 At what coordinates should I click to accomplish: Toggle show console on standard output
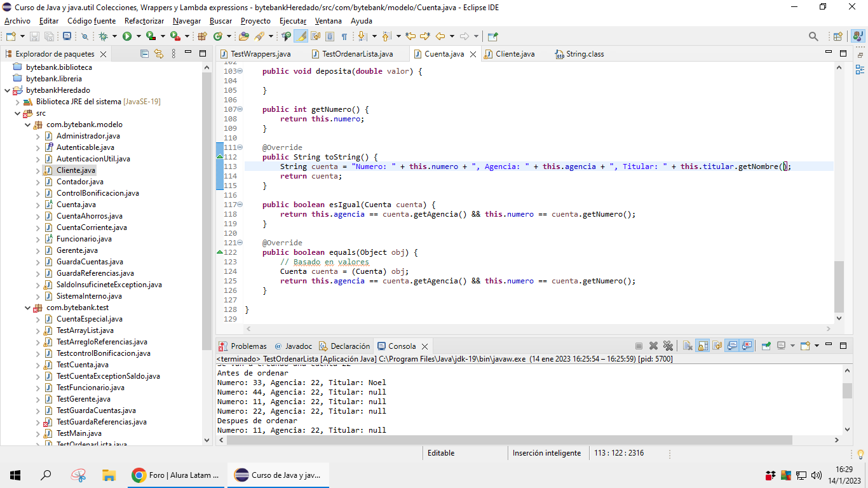point(732,346)
